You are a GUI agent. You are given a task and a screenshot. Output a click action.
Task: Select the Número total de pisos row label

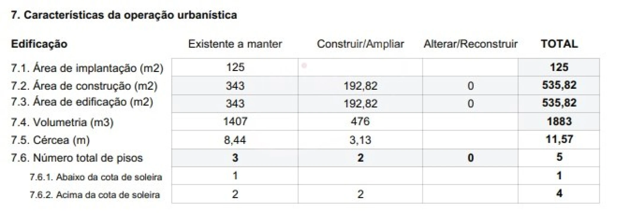(x=88, y=158)
